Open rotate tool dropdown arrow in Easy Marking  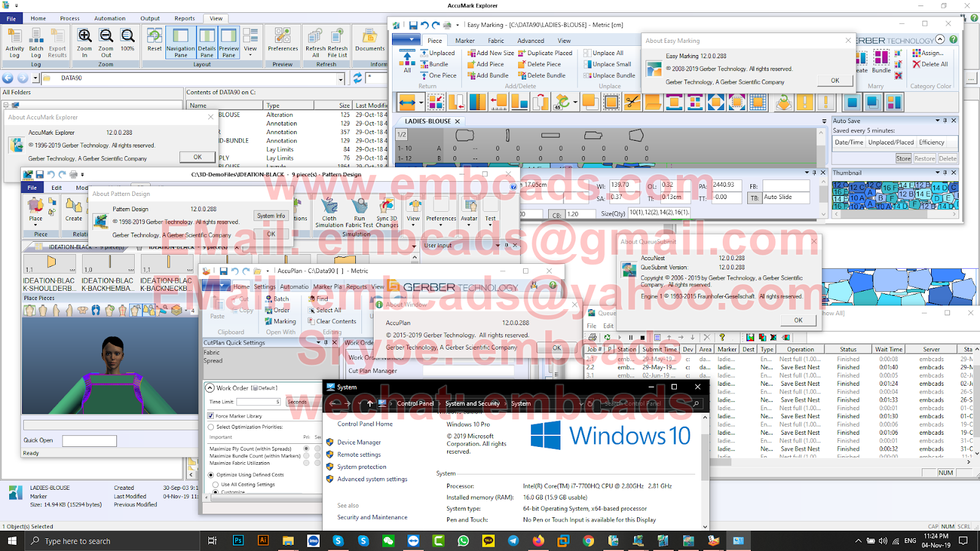575,102
